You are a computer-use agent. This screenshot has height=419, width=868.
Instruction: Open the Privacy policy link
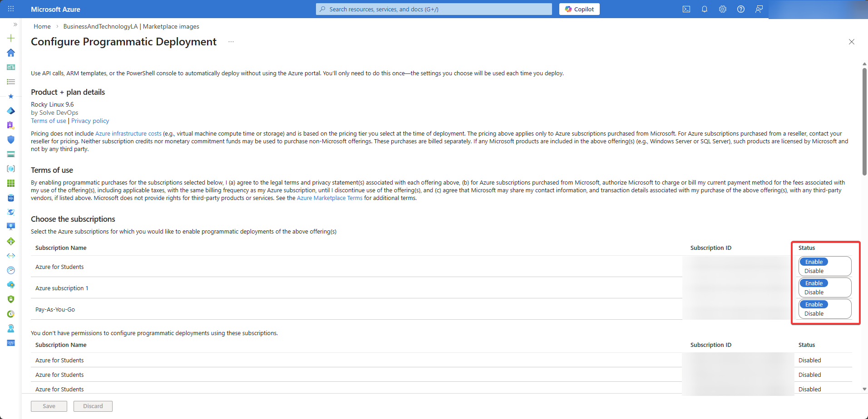pos(90,121)
